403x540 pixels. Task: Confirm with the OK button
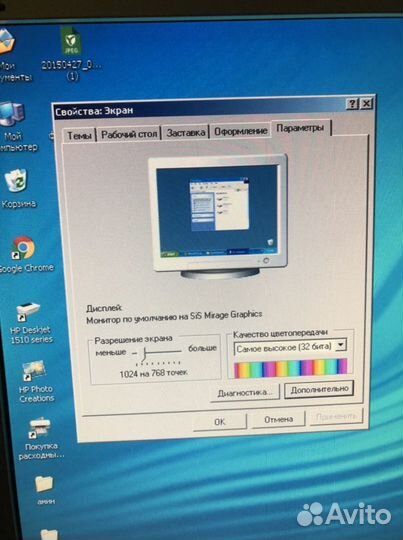pos(220,422)
